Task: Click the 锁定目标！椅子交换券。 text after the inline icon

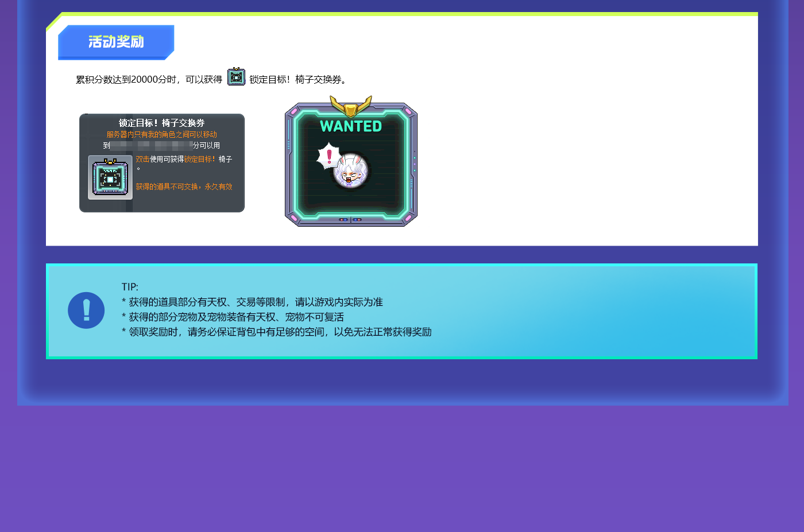Action: pos(299,80)
